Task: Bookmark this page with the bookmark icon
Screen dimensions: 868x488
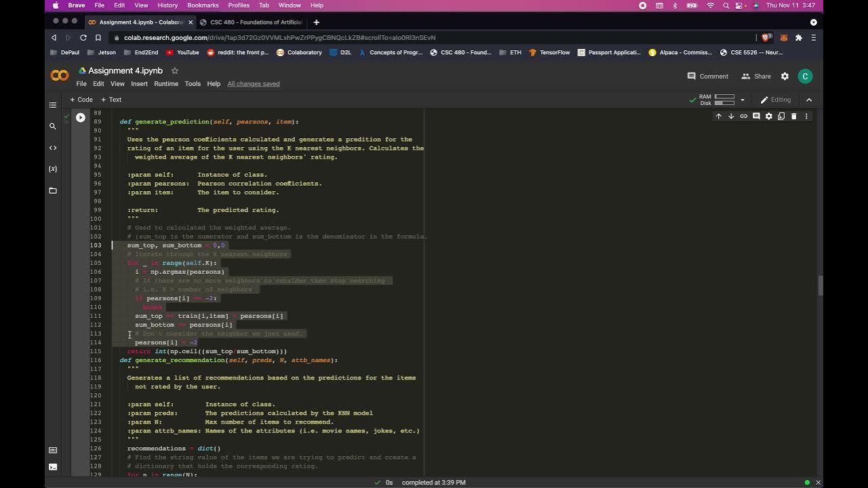Action: click(x=98, y=37)
